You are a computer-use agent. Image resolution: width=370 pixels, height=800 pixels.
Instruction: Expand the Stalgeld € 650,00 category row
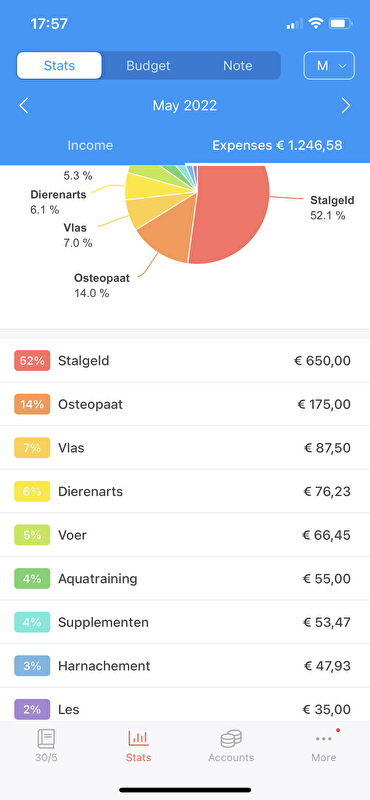pos(185,361)
